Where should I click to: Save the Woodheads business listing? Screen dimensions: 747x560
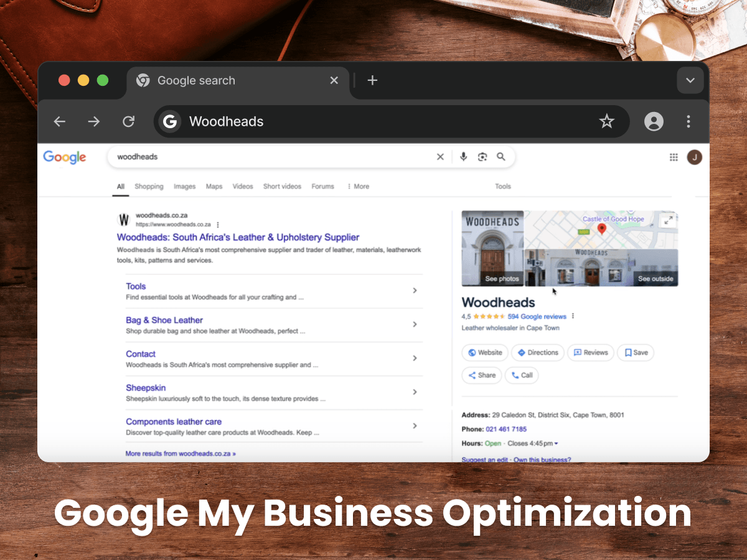636,352
